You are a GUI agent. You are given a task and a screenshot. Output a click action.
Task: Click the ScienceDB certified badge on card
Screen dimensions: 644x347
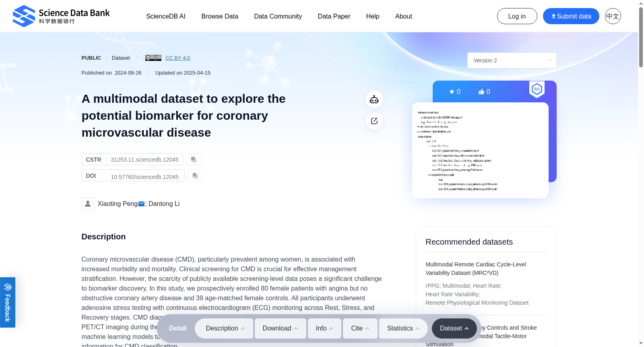point(537,89)
